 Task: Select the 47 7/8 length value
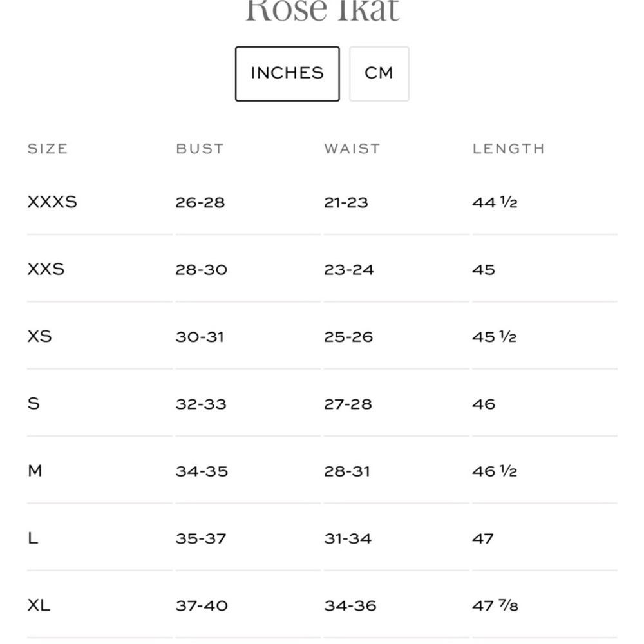click(495, 605)
